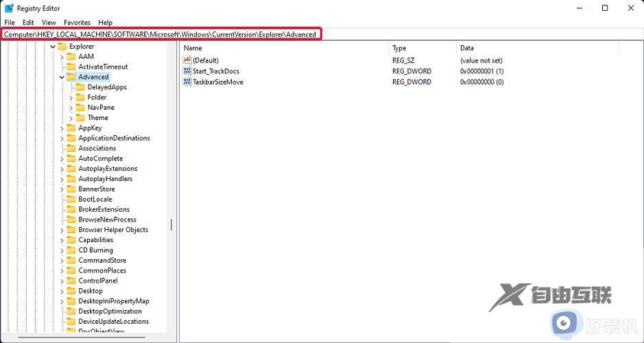Open the Help menu
This screenshot has width=644, height=343.
click(105, 23)
